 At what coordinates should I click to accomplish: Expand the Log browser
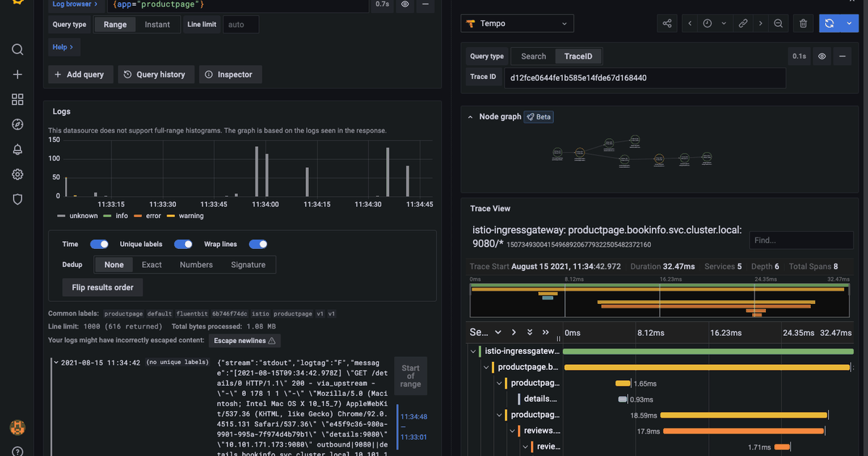point(75,4)
